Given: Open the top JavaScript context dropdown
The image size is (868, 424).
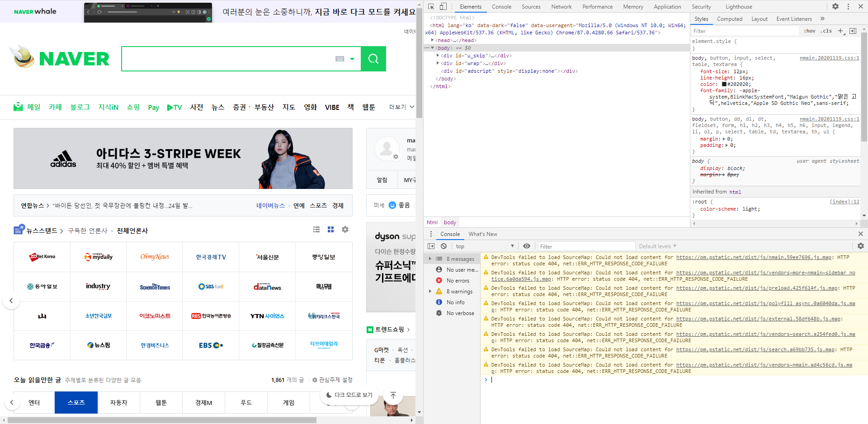Looking at the screenshot, I should (x=485, y=246).
